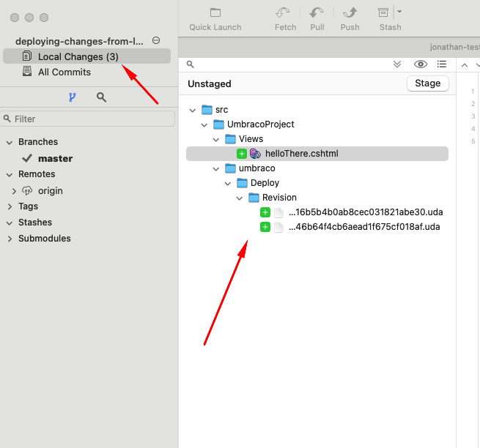Click the added badge on helloThere.cshtml
Viewport: 480px width, 448px height.
point(242,154)
